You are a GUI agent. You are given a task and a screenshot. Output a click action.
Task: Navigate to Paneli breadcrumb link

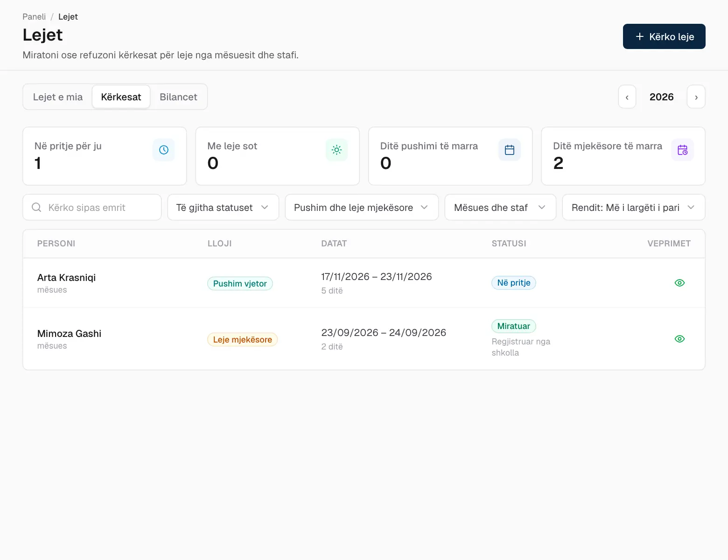(x=34, y=17)
